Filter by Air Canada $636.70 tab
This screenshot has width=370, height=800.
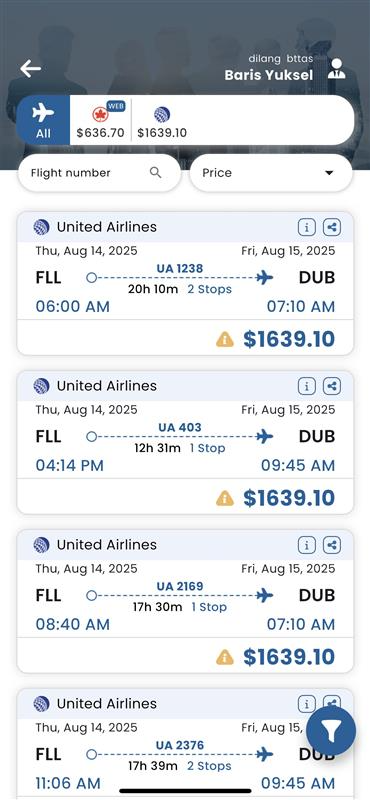(x=101, y=121)
